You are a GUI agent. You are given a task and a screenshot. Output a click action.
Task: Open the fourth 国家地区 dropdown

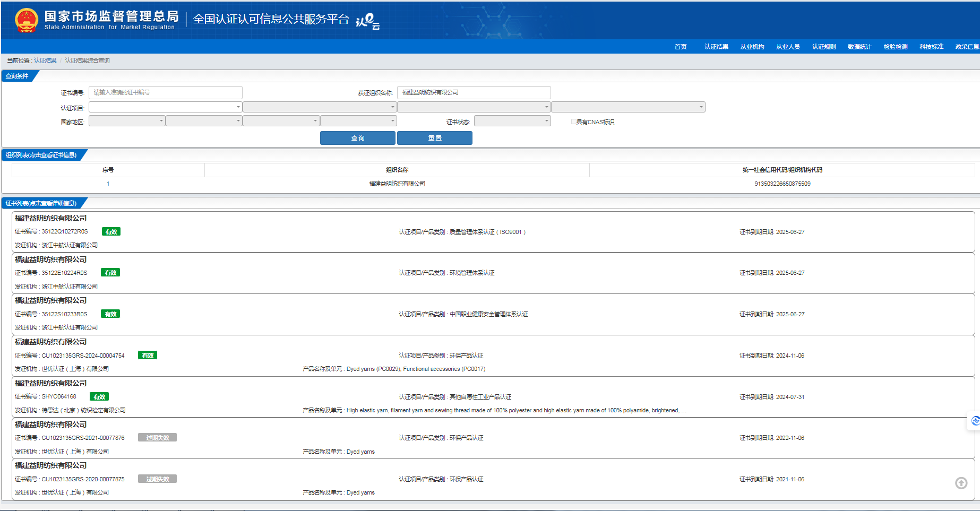click(358, 120)
